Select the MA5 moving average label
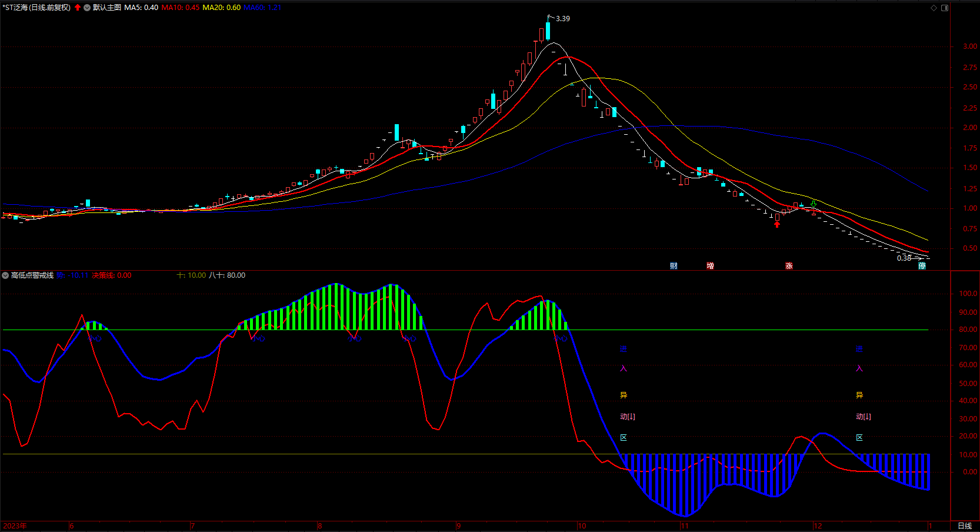The image size is (980, 532). coord(141,8)
